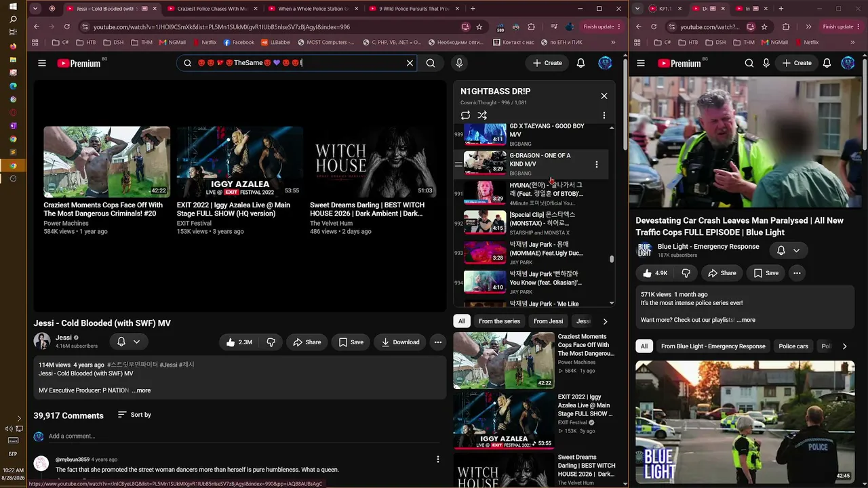Open options for mybyun3859 comment
This screenshot has height=488, width=868.
[438, 460]
